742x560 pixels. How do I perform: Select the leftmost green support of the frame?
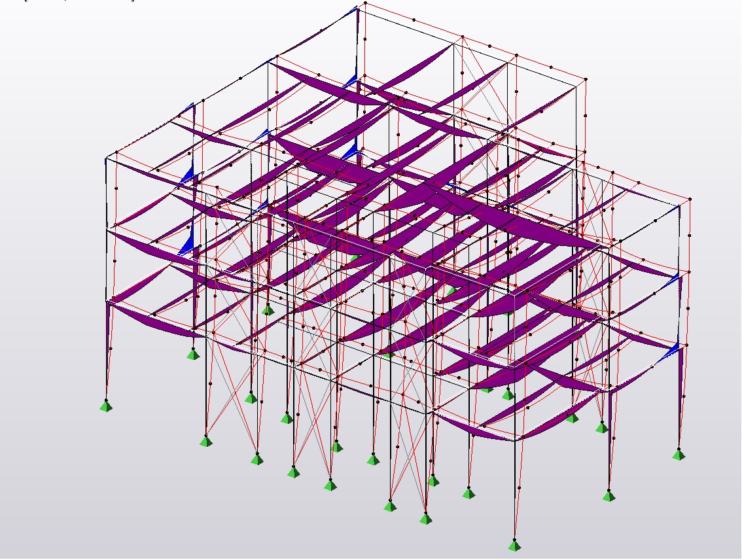tap(107, 406)
